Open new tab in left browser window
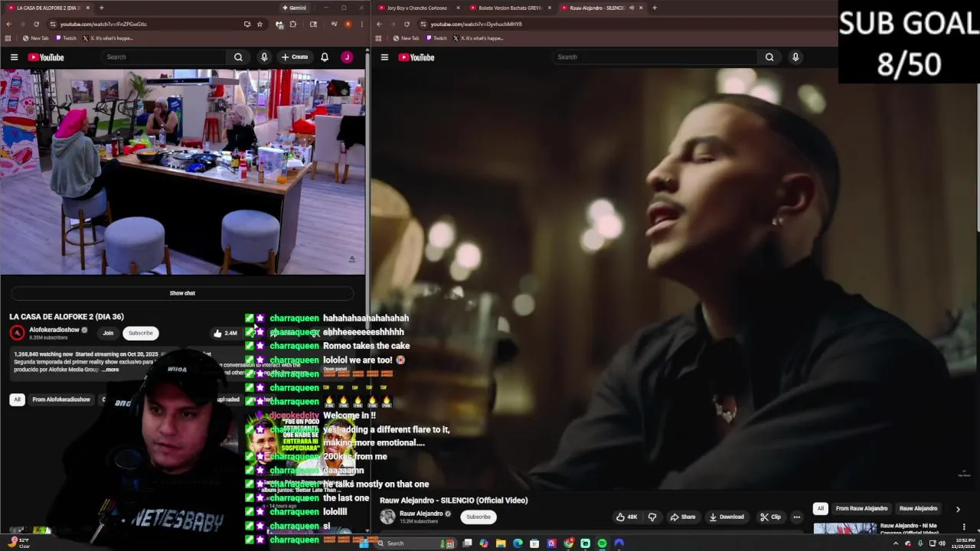The height and width of the screenshot is (551, 980). [x=101, y=8]
